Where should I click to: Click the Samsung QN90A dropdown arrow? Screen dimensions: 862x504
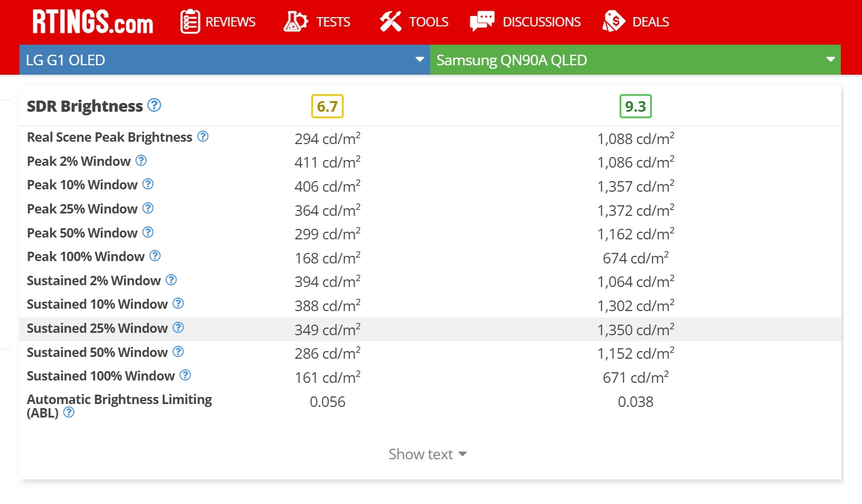pyautogui.click(x=831, y=59)
